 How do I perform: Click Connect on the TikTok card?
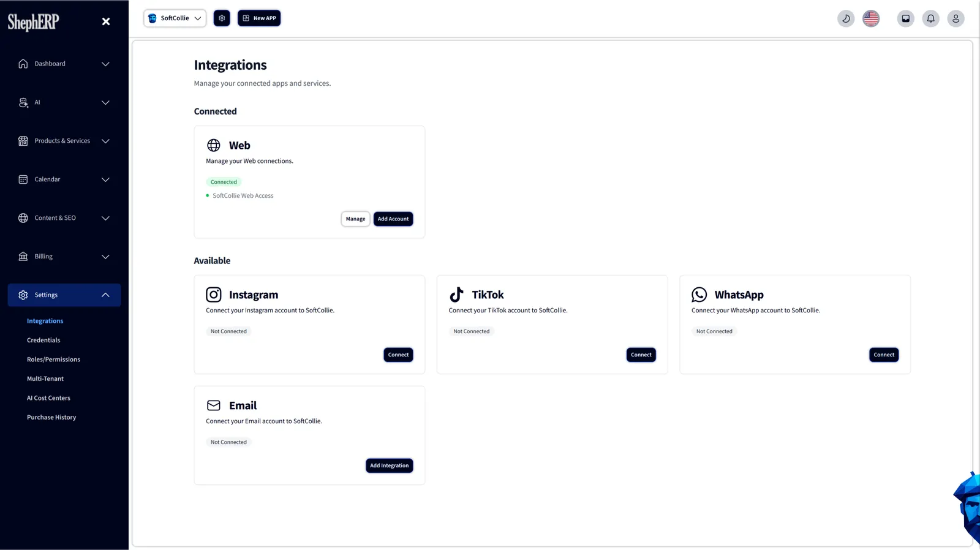(641, 355)
